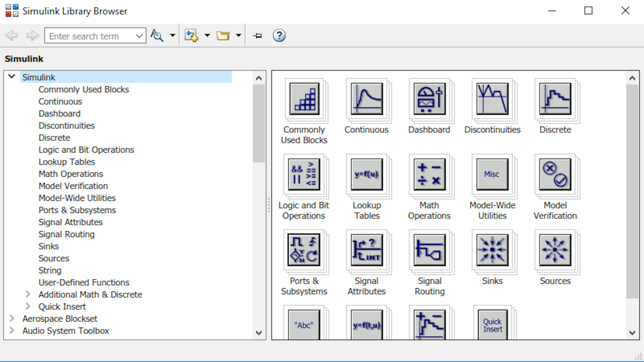Open the folder button dropdown arrow
Image resolution: width=644 pixels, height=362 pixels.
(x=238, y=36)
